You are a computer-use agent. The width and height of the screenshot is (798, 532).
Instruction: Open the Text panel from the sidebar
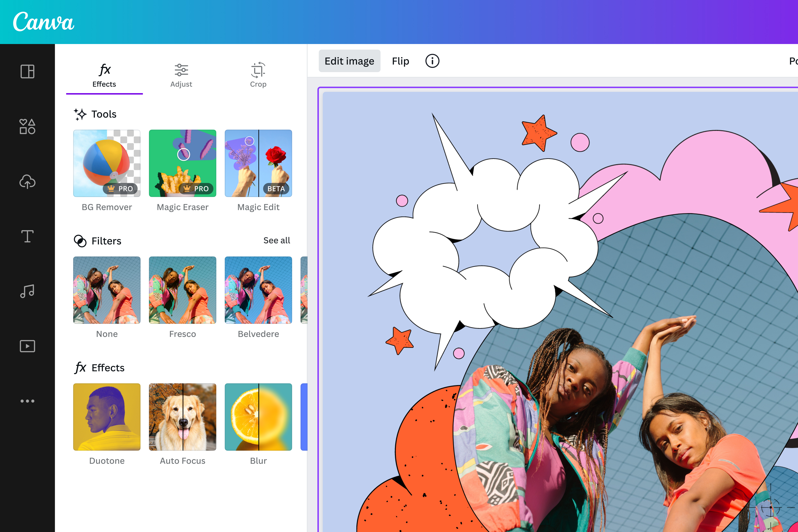point(27,237)
